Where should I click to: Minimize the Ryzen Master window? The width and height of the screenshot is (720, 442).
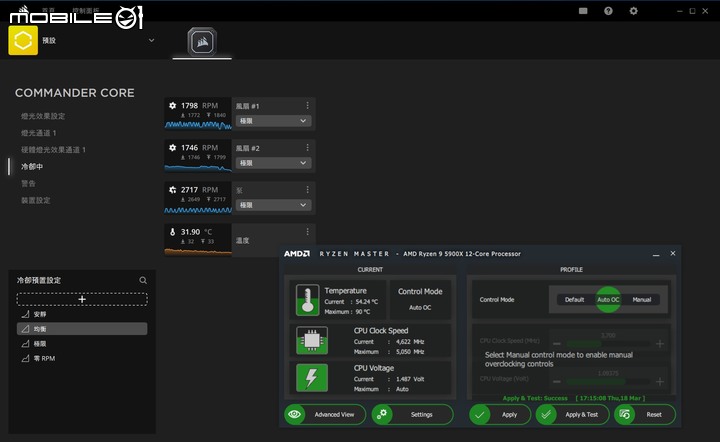656,254
